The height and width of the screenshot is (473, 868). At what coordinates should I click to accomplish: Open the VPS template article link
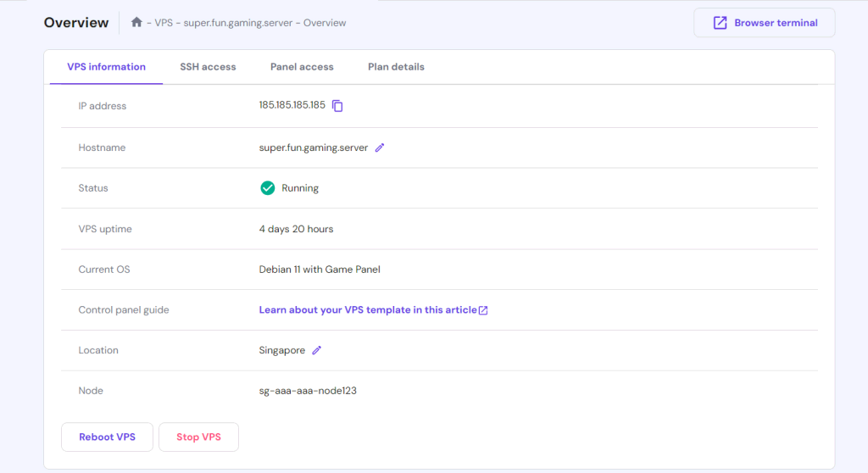(x=368, y=310)
